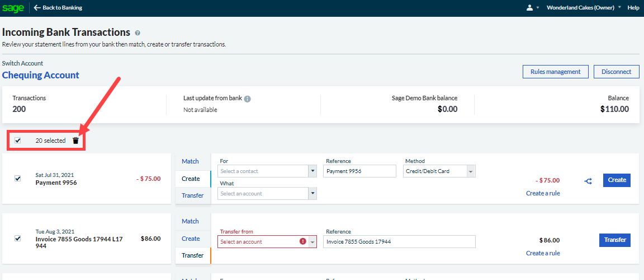Click the trash icon to delete selected transactions
The height and width of the screenshot is (280, 644).
click(76, 141)
